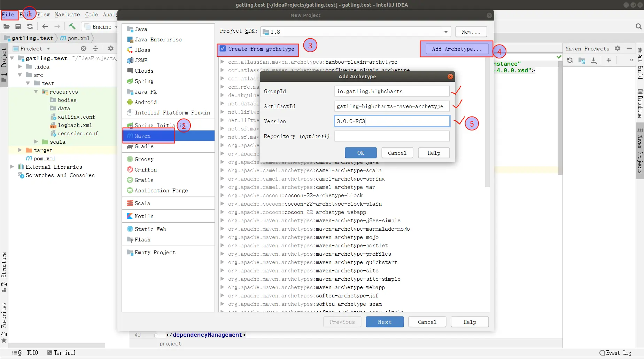This screenshot has width=644, height=359.
Task: Click the New... SDK button
Action: pos(471,32)
